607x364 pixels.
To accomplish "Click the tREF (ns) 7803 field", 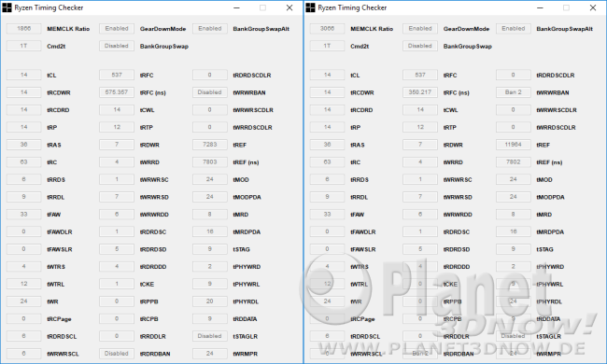I will tap(210, 162).
